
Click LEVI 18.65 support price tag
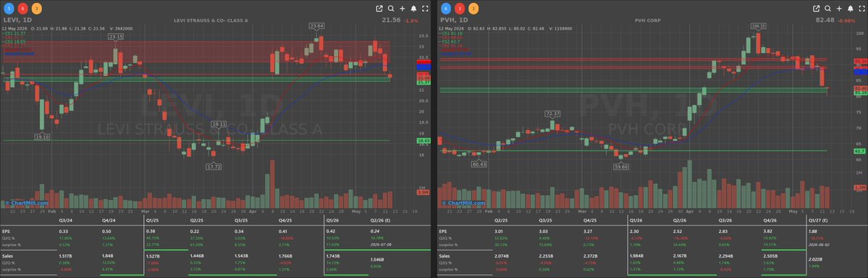pos(423,140)
